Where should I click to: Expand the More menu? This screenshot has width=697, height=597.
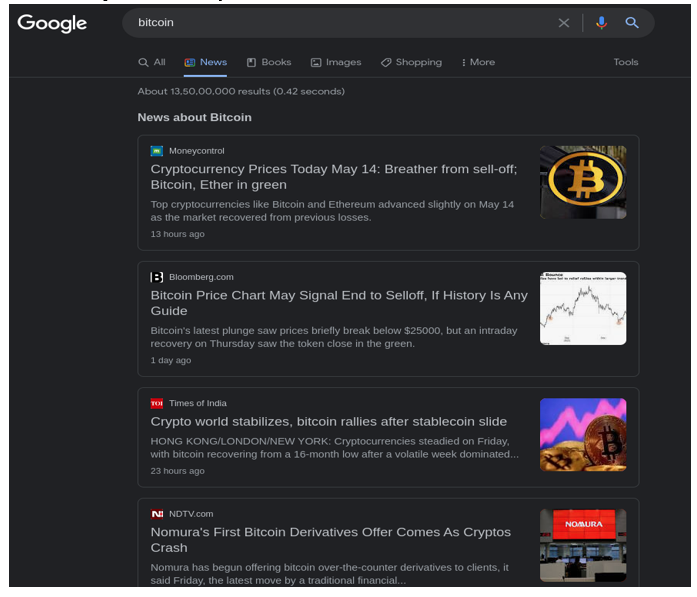coord(478,62)
